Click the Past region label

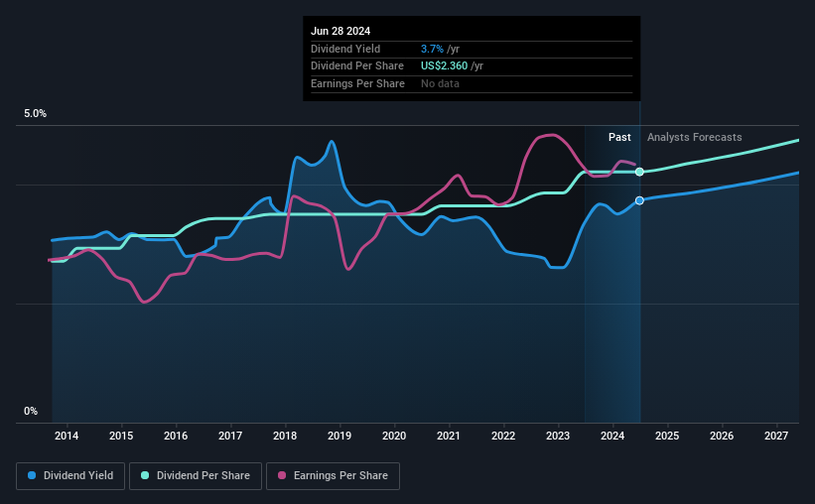(619, 137)
